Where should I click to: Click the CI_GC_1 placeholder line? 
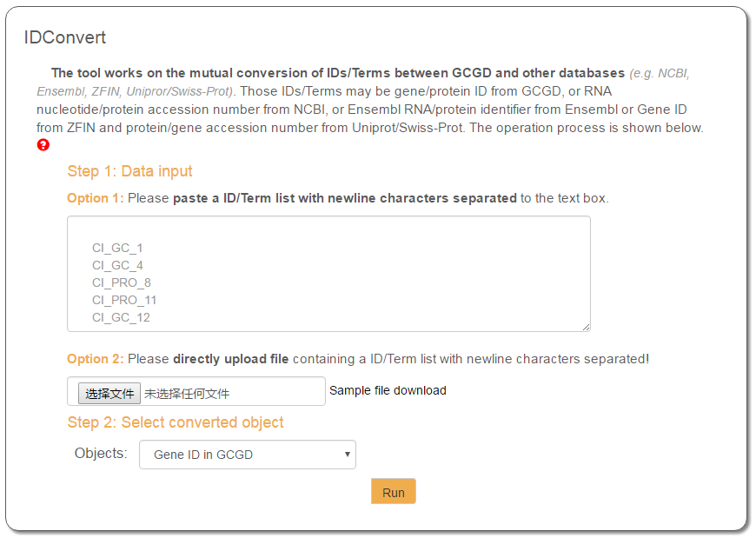click(117, 249)
